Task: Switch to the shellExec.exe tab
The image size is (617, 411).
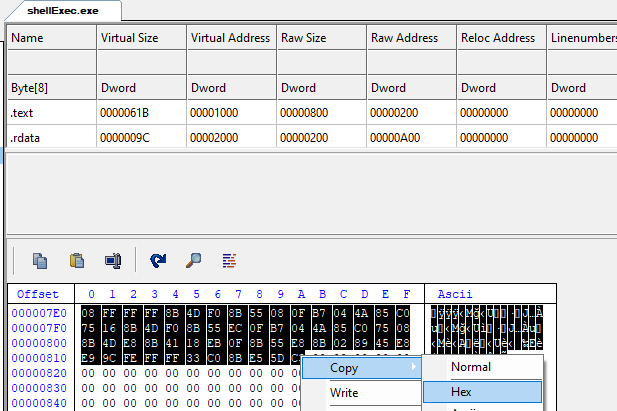Action: coord(63,11)
